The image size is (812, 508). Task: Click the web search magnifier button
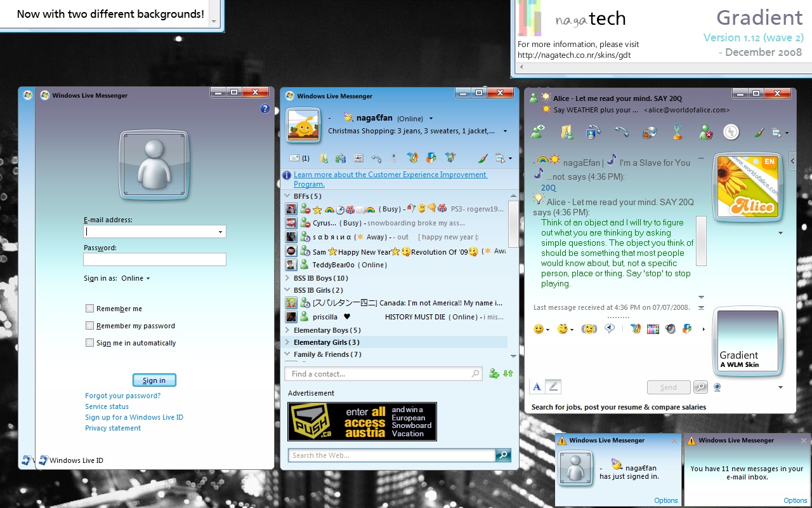click(503, 455)
